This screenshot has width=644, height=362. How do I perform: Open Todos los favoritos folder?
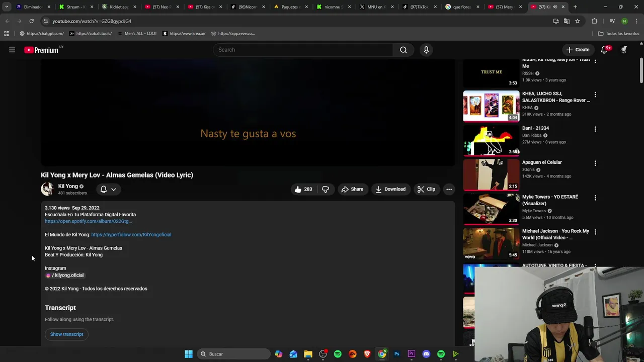[x=618, y=34]
